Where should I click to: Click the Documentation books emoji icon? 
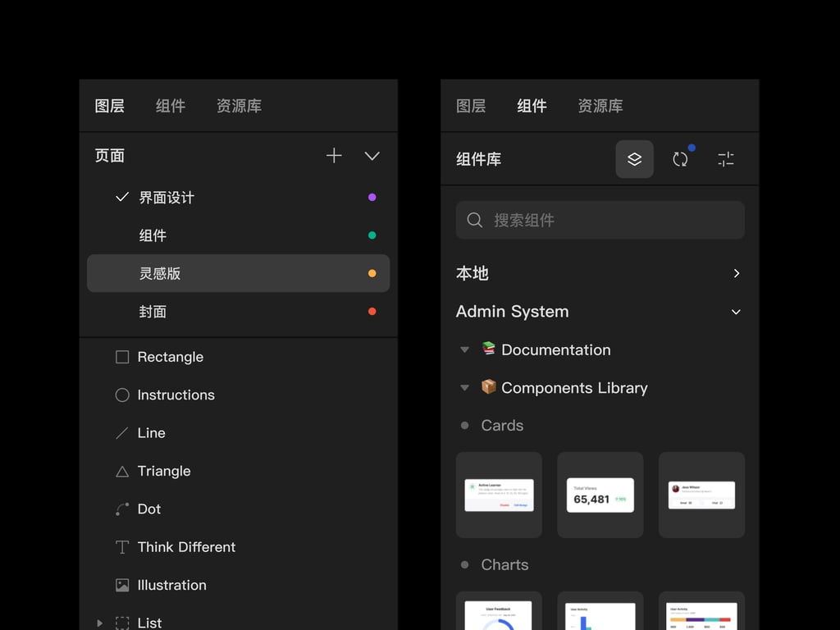point(488,348)
